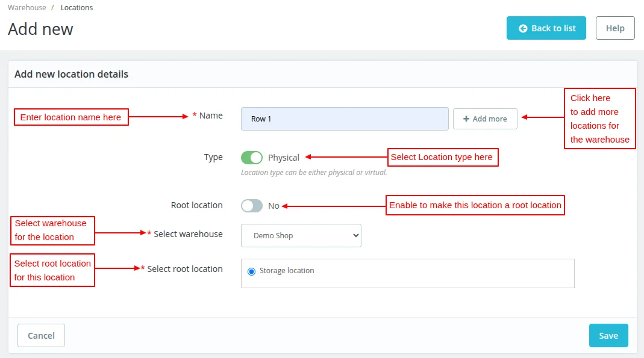Screen dimensions: 644x358
Task: Open the Select warehouse dropdown
Action: coord(301,236)
